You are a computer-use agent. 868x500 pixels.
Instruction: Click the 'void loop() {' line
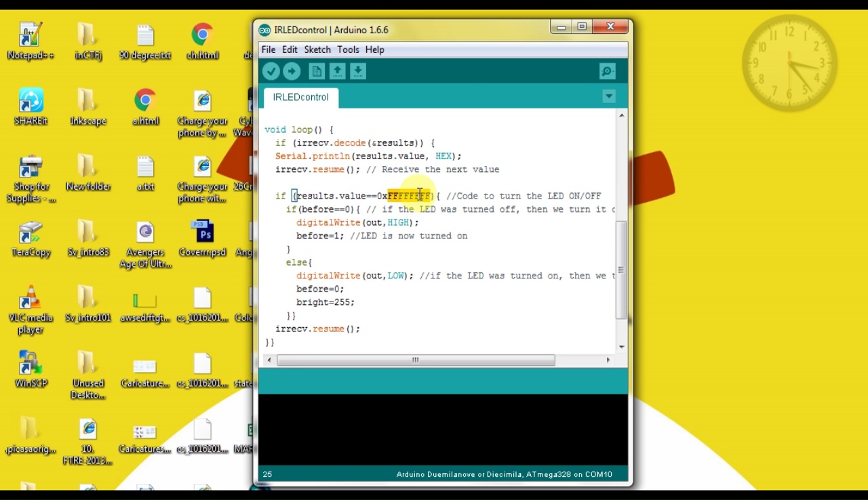coord(299,129)
